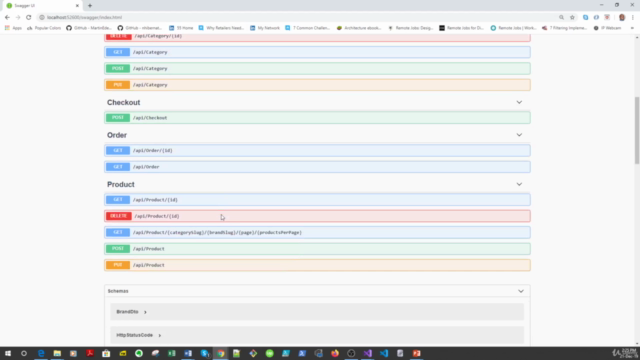
Task: Click the Checkout section heading
Action: coord(124,102)
